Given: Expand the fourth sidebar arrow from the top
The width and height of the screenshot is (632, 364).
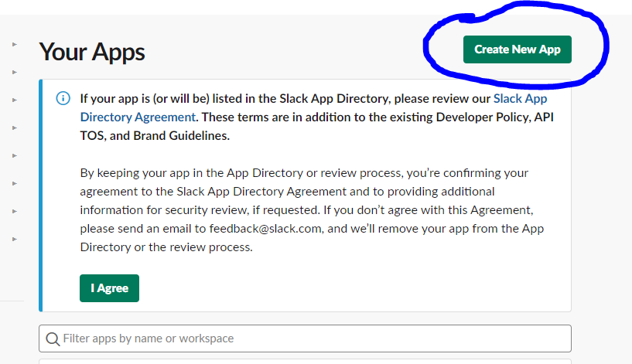Looking at the screenshot, I should [x=15, y=128].
